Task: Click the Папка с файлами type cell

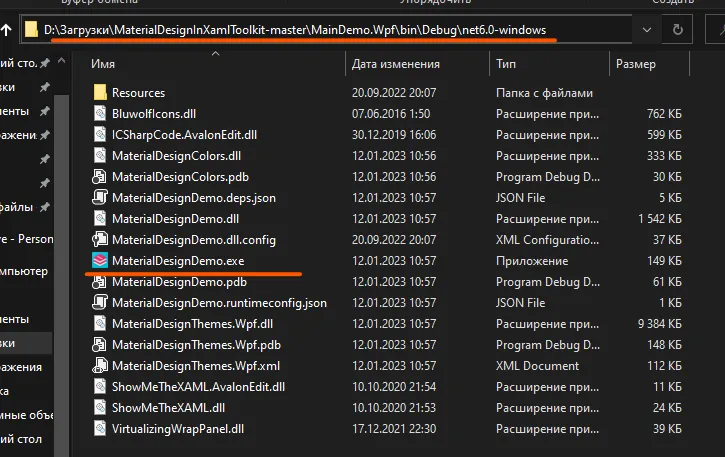Action: point(544,93)
